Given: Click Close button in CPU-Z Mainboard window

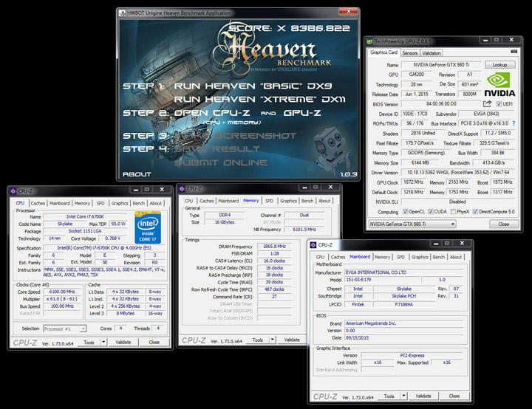Looking at the screenshot, I should 454,396.
